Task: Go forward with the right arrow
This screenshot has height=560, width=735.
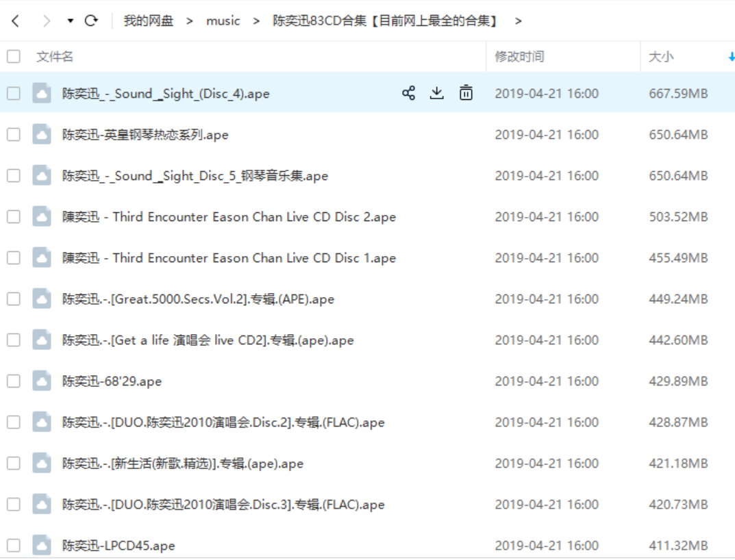Action: coord(46,21)
